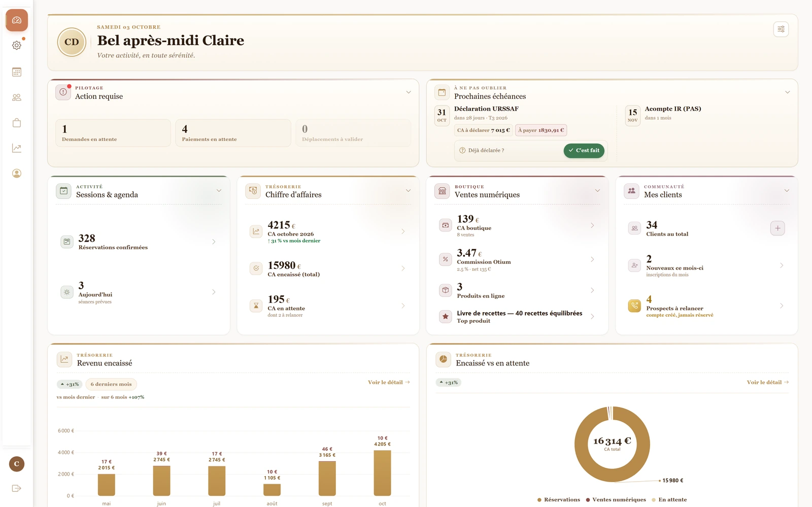812x507 pixels.
Task: Open the statistics chart icon in sidebar
Action: [x=17, y=148]
